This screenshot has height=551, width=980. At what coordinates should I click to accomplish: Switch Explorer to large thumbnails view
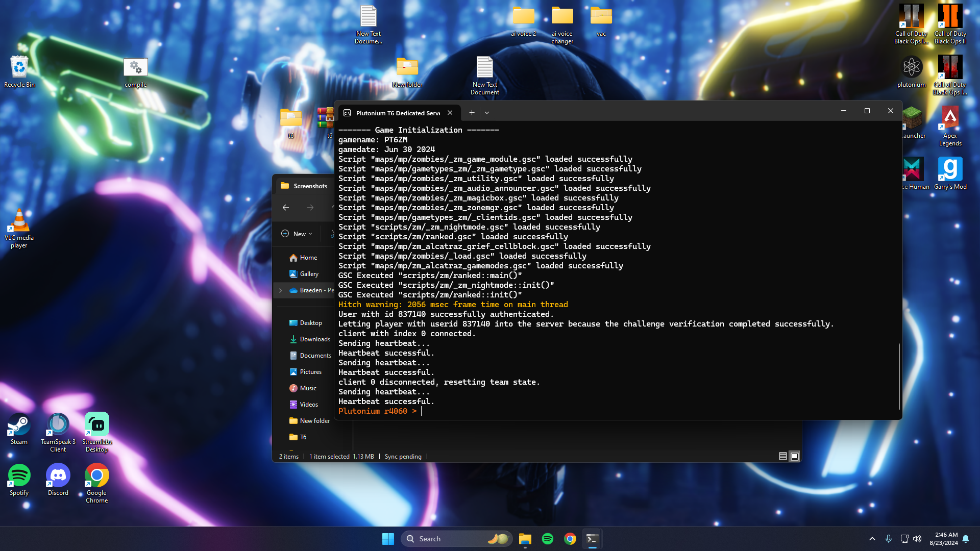(795, 457)
